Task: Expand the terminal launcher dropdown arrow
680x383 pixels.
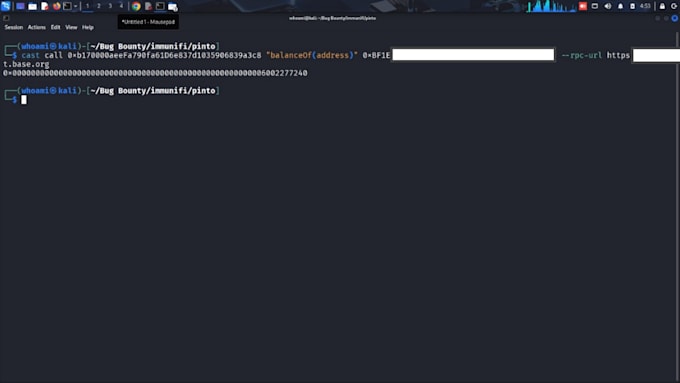Action: 75,6
